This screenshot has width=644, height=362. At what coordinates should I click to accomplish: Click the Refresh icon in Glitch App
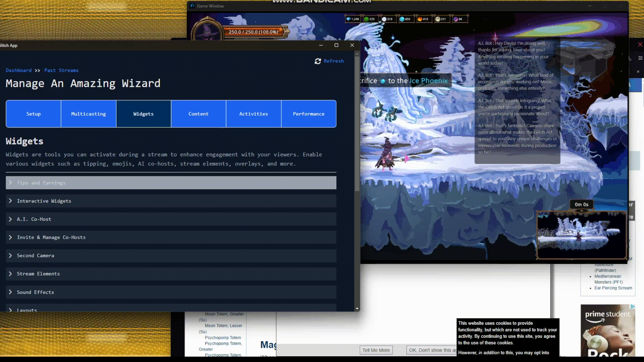pos(318,61)
